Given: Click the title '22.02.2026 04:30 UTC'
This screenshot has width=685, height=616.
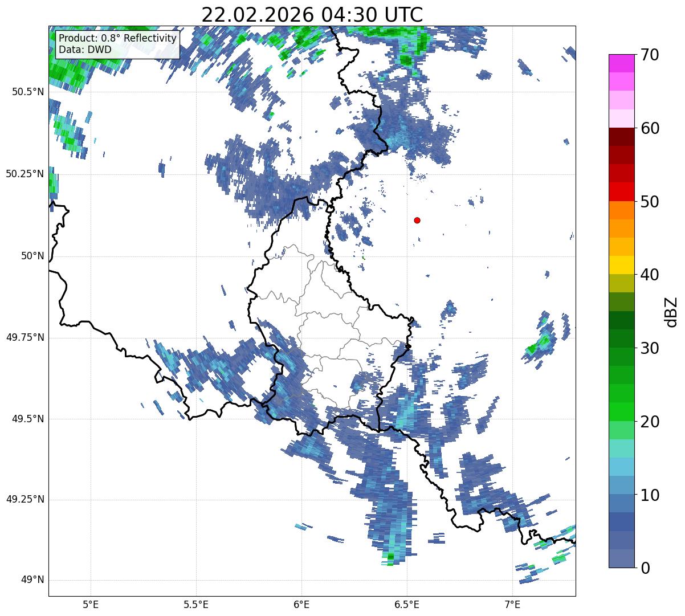Looking at the screenshot, I should pos(312,14).
